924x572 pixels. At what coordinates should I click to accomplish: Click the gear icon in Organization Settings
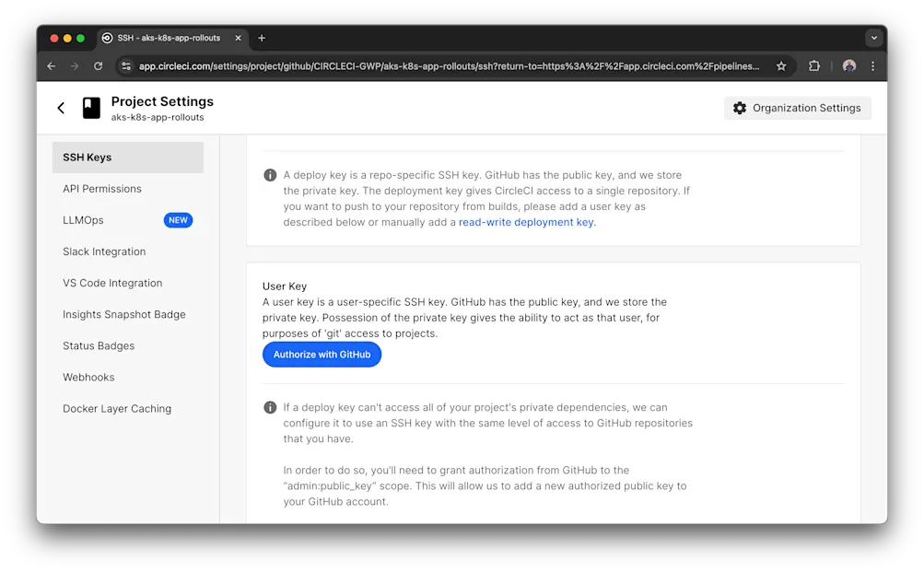click(x=740, y=108)
